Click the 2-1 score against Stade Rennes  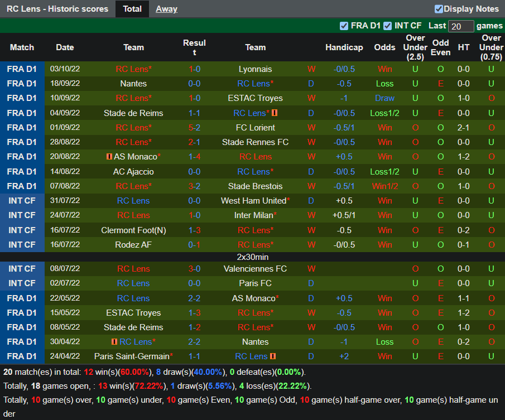pyautogui.click(x=194, y=142)
